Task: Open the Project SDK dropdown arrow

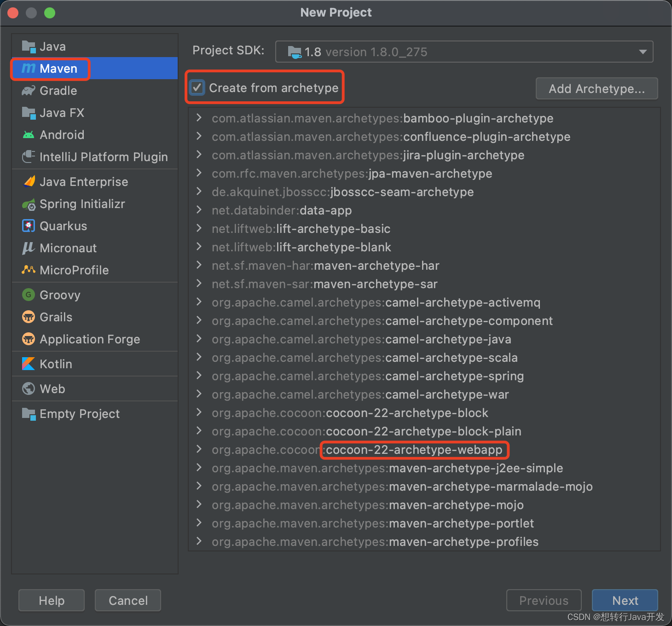Action: click(643, 52)
